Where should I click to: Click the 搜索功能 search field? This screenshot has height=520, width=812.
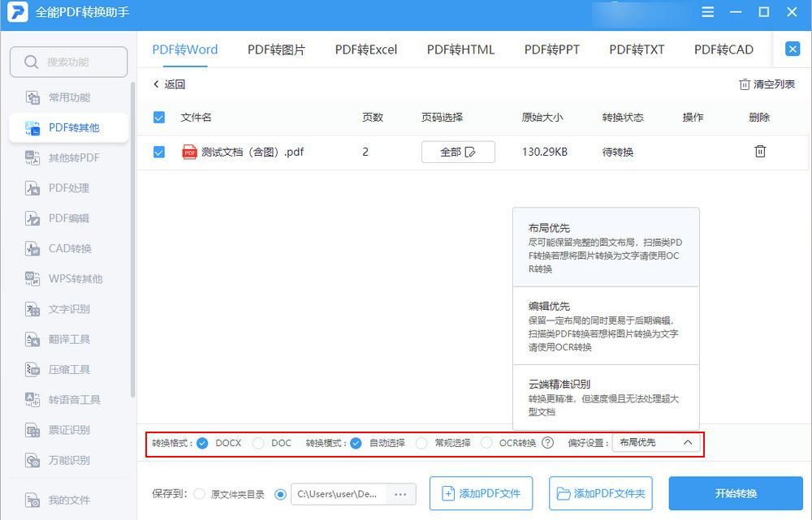(x=68, y=62)
